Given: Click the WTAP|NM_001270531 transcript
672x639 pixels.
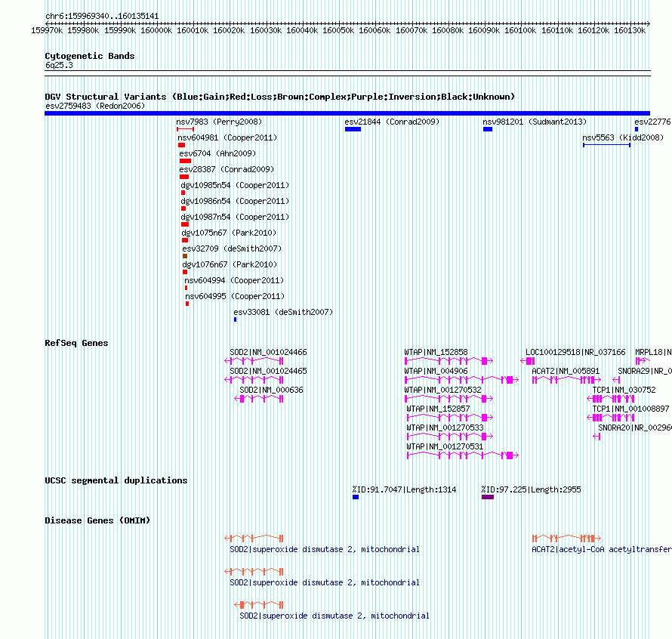Looking at the screenshot, I should 463,455.
